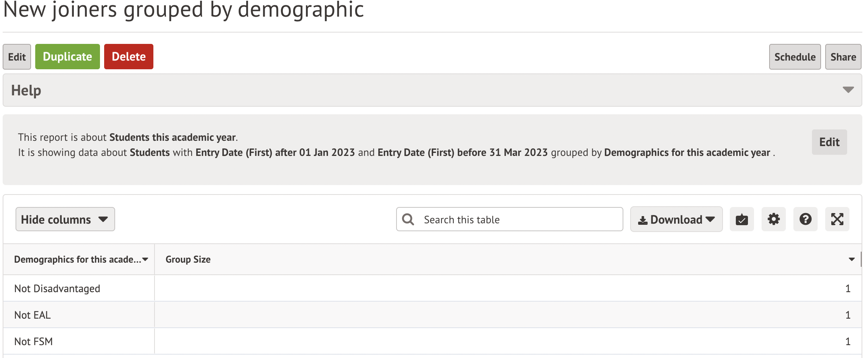Click the calendar-check icon in table toolbar
The height and width of the screenshot is (358, 868).
tap(742, 219)
